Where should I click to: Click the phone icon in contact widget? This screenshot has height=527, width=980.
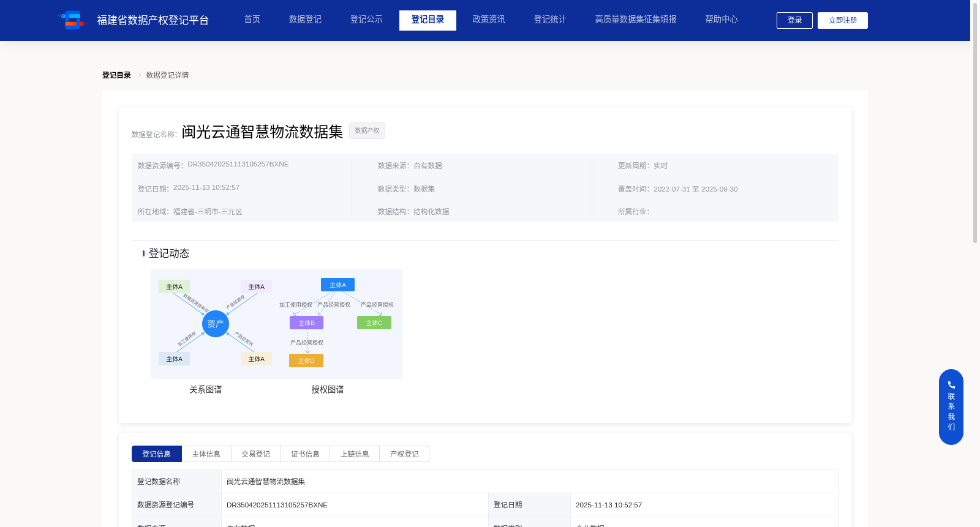coord(951,385)
